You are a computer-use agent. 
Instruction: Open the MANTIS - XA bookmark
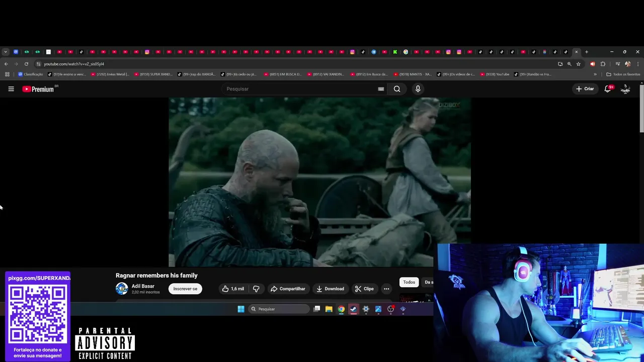[x=413, y=74]
